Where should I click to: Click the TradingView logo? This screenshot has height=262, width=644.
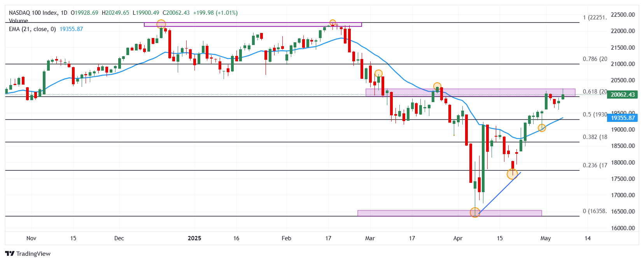(28, 253)
